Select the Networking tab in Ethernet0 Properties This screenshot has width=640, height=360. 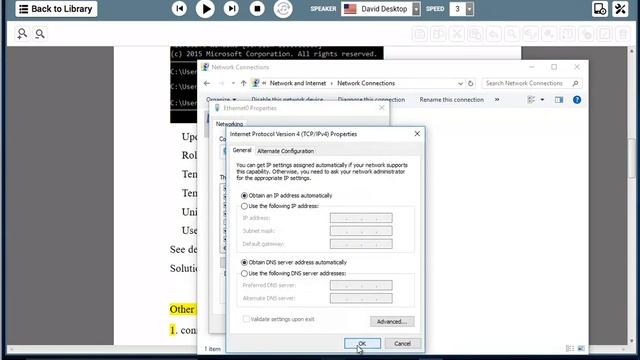(x=229, y=124)
